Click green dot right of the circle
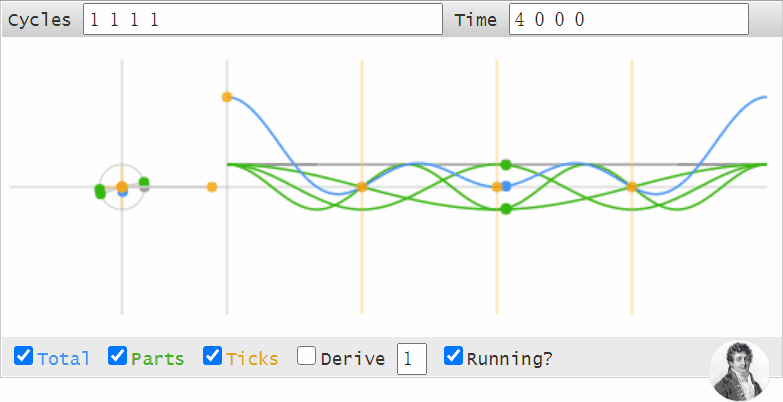This screenshot has width=783, height=402. tap(144, 182)
